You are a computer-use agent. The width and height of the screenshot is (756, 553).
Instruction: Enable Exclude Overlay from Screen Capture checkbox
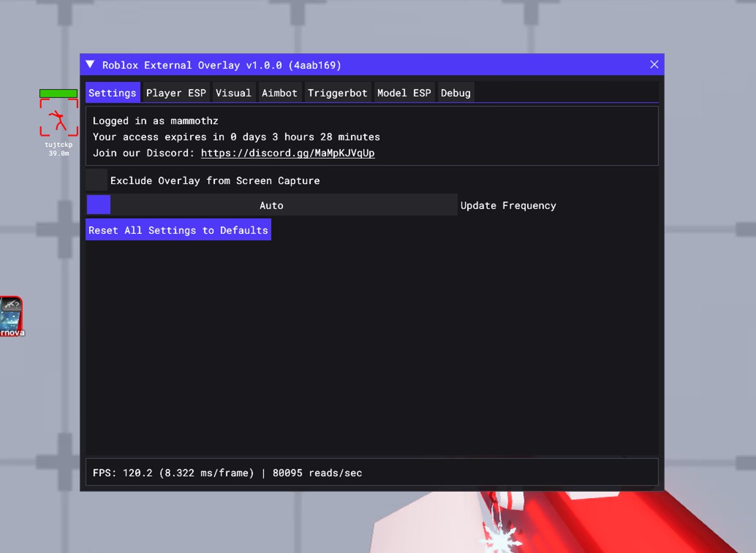point(96,180)
